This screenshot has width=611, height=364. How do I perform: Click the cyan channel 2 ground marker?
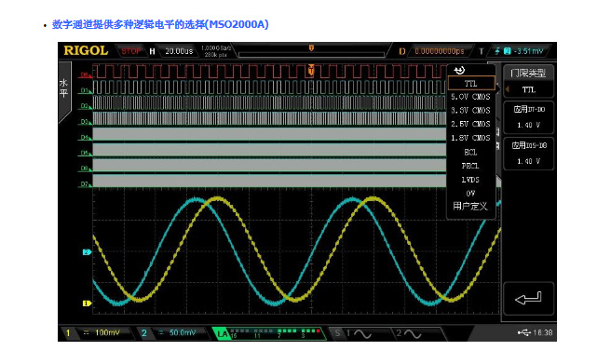tap(87, 252)
